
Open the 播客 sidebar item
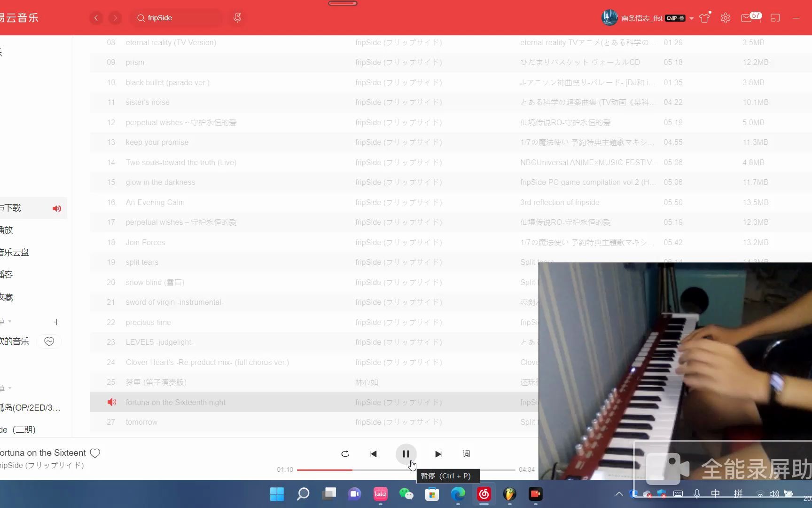tap(7, 275)
